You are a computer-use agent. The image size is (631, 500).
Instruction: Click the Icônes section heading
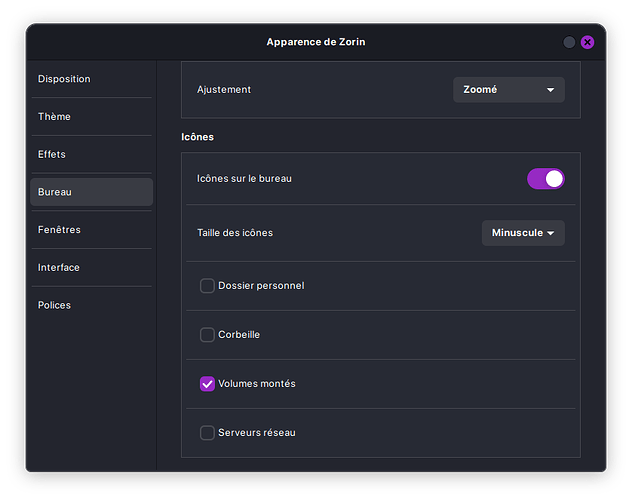pyautogui.click(x=197, y=137)
